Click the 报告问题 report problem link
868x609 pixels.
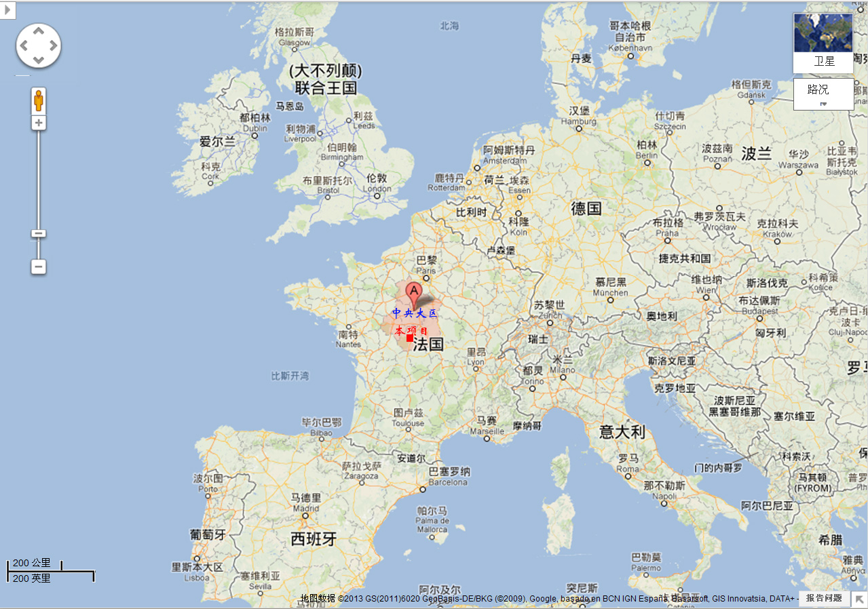(823, 598)
